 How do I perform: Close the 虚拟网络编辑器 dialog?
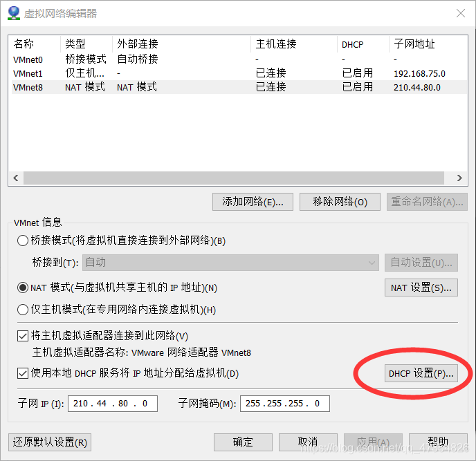tap(461, 13)
